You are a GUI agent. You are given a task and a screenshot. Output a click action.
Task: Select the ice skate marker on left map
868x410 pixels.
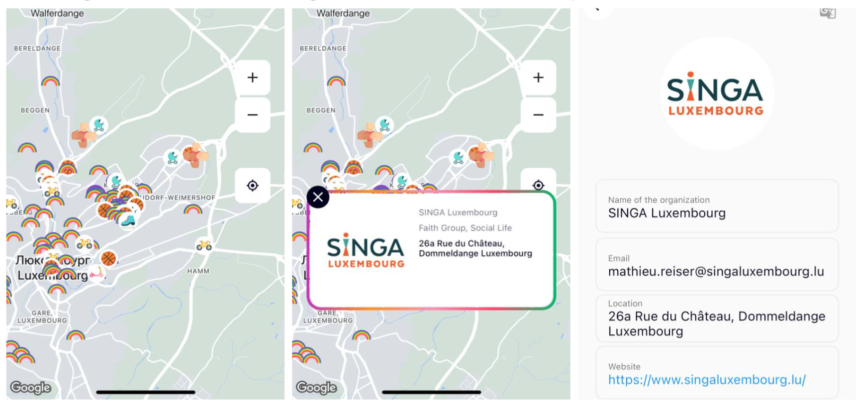pos(128,220)
